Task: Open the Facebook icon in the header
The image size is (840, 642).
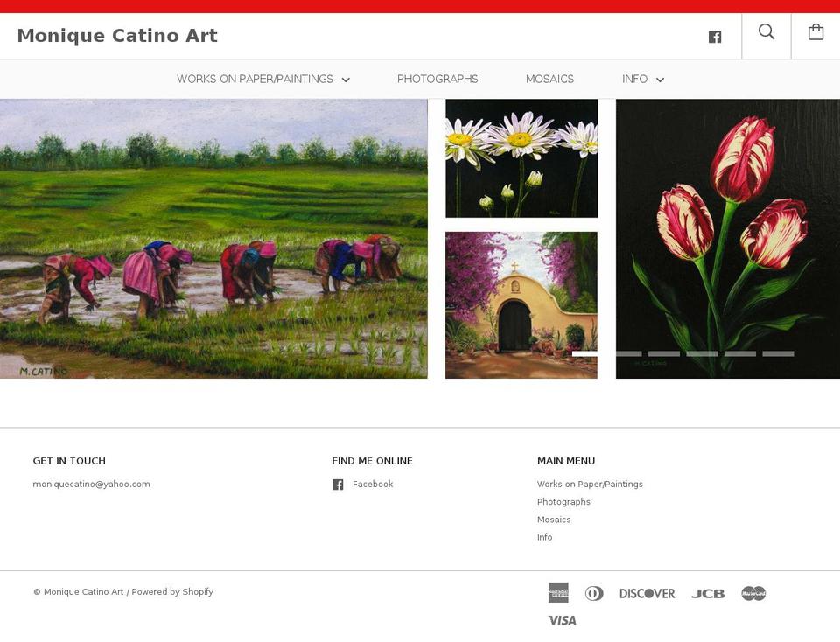Action: coord(715,37)
